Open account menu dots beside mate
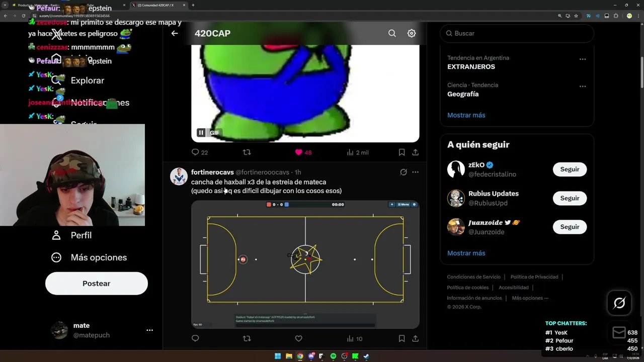 (x=149, y=330)
